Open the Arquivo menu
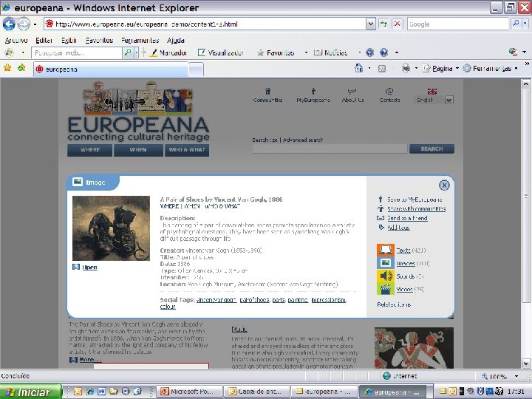Screen dimensions: 532x399 (x=16, y=41)
